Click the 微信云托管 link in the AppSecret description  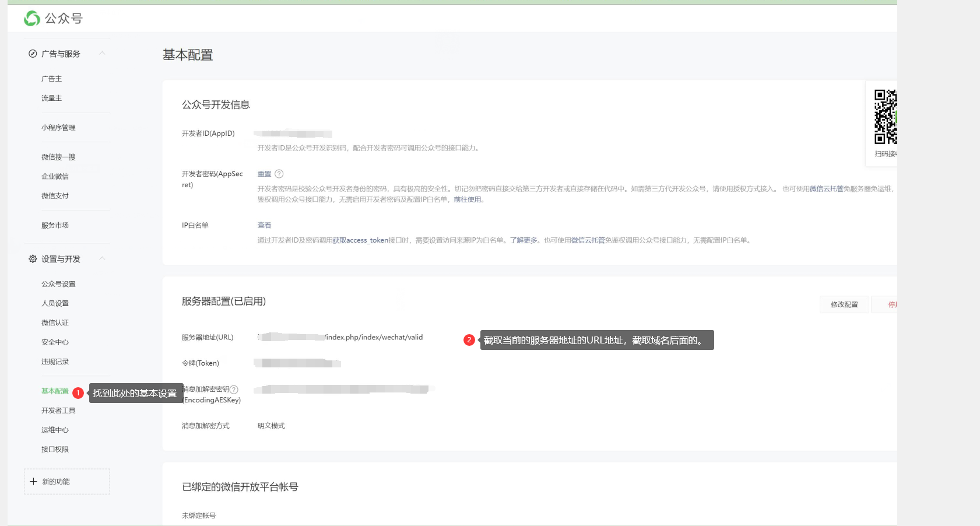point(826,189)
